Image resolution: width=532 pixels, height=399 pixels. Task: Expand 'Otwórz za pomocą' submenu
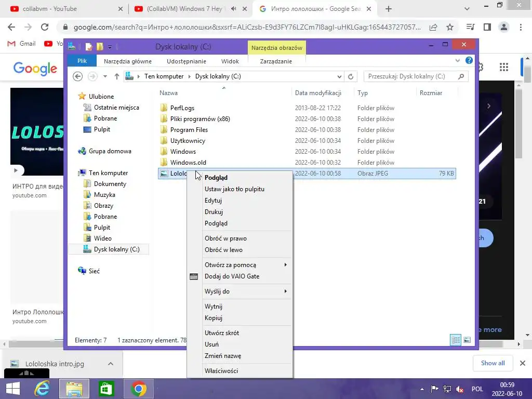coord(285,264)
